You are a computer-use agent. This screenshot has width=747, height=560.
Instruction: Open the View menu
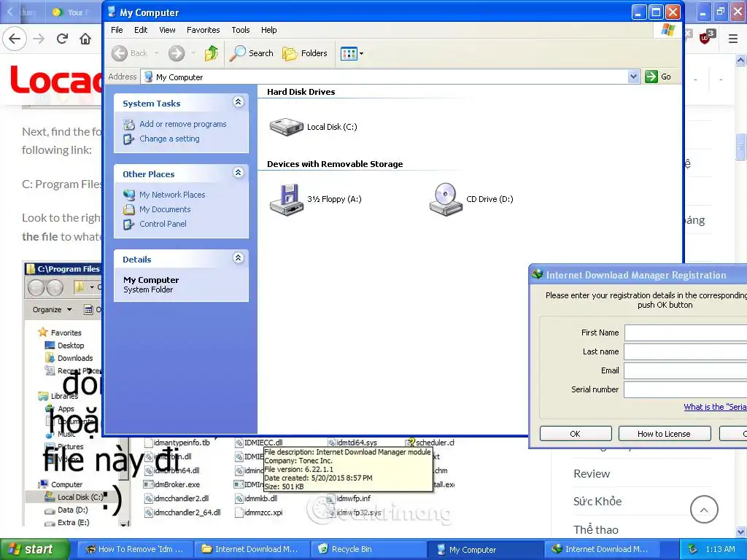click(x=167, y=30)
